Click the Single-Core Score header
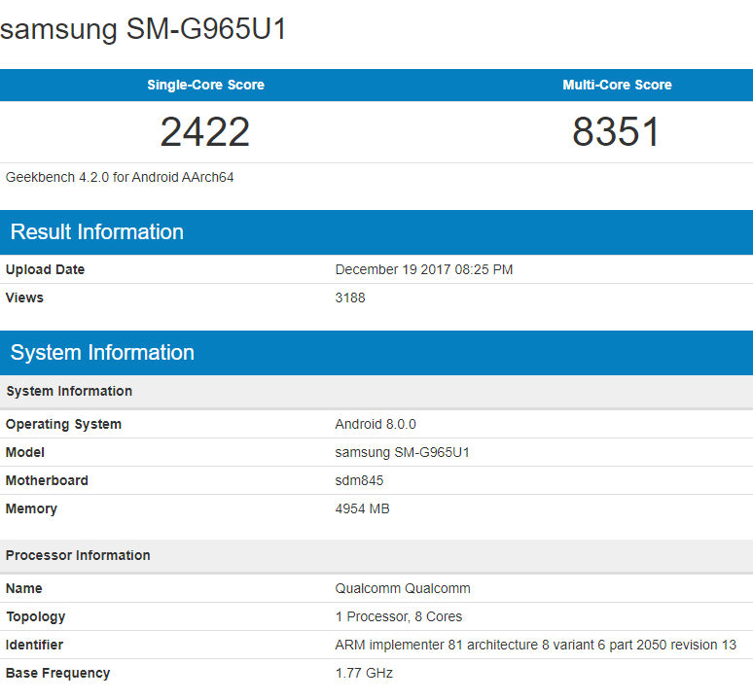753x700 pixels. pyautogui.click(x=205, y=85)
